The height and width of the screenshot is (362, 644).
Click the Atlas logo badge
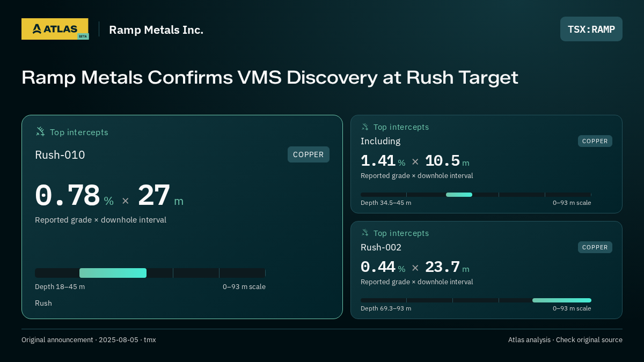tap(55, 29)
